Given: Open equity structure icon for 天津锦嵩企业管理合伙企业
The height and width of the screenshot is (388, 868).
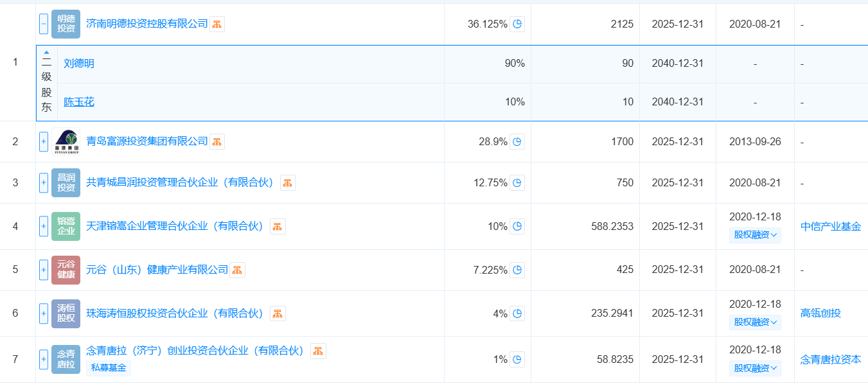Looking at the screenshot, I should (278, 226).
